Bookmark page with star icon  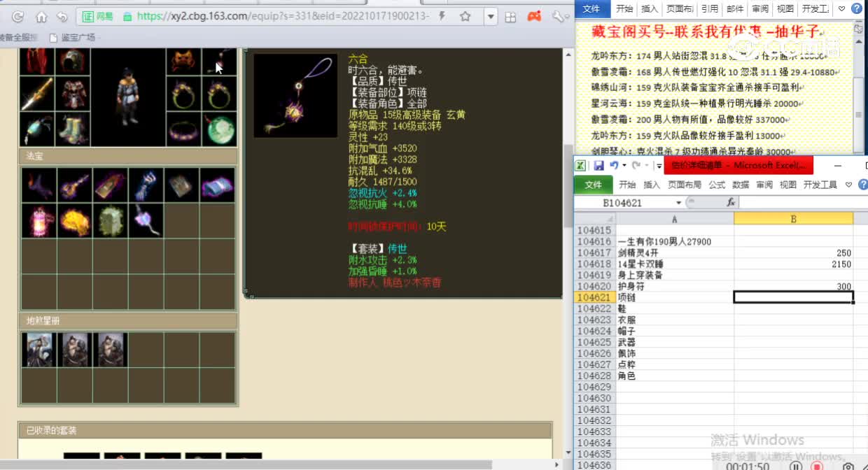(x=465, y=16)
